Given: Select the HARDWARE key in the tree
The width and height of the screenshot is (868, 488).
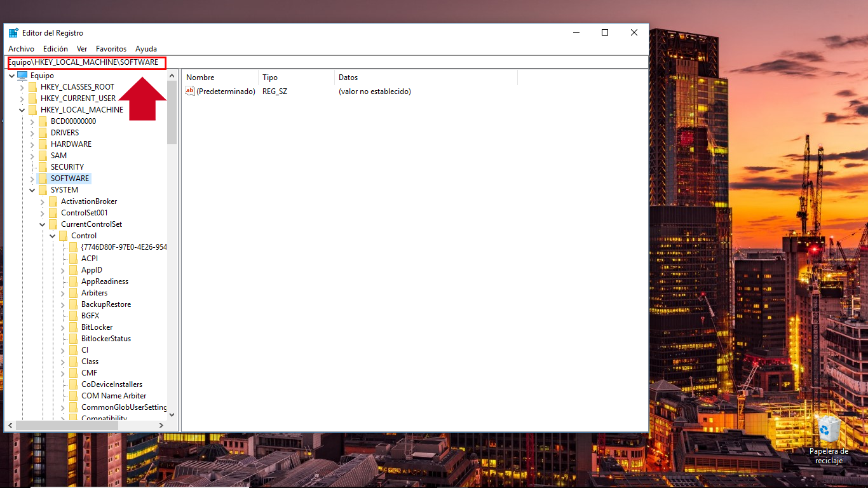Looking at the screenshot, I should click(71, 144).
